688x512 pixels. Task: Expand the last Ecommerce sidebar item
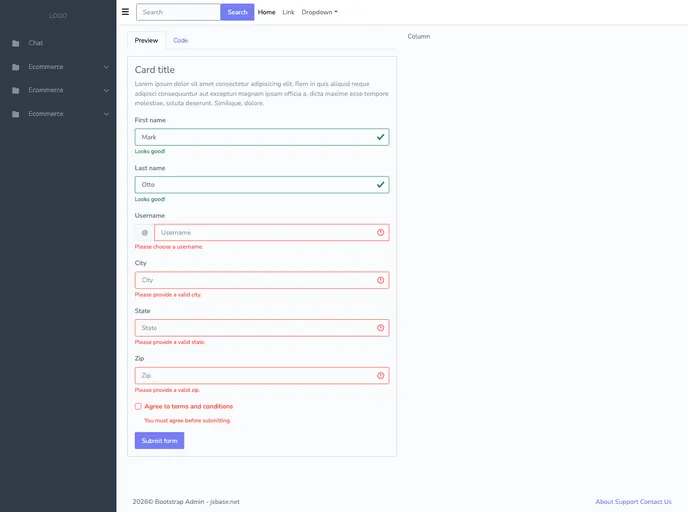(x=58, y=114)
